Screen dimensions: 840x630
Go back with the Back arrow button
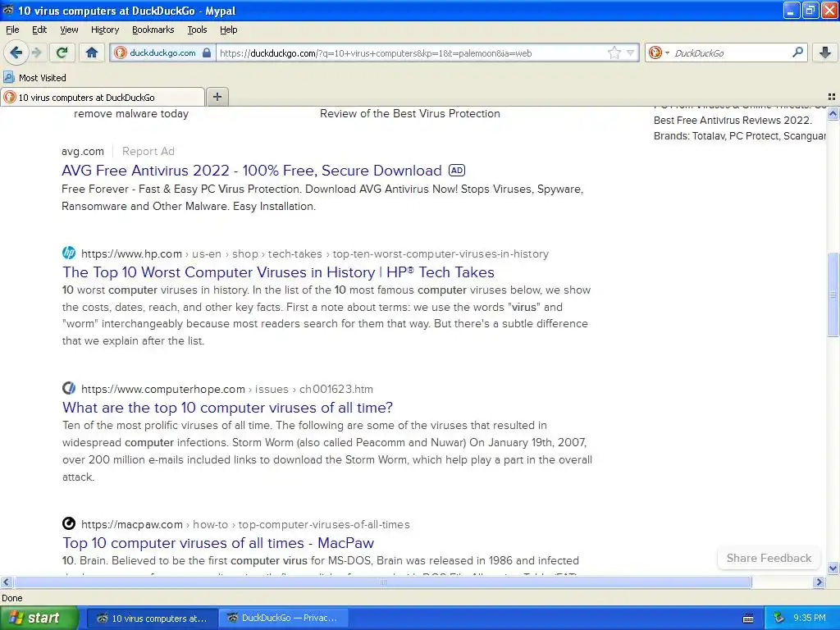point(16,52)
